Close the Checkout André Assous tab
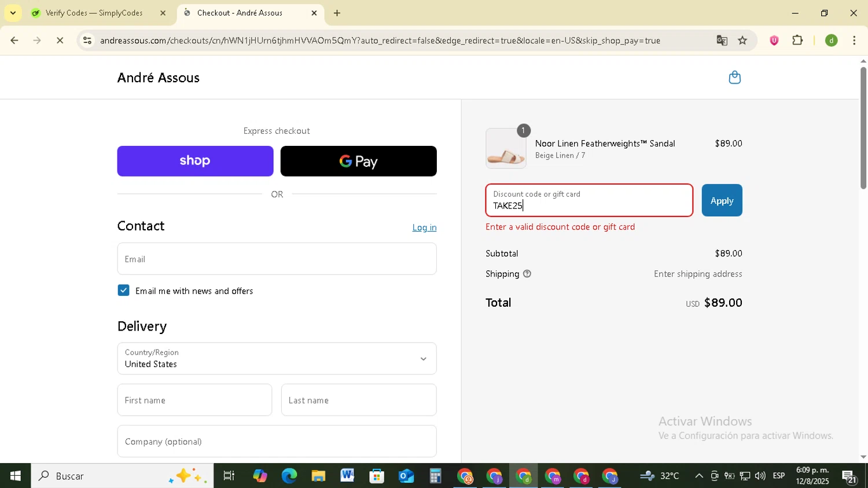The image size is (868, 488). tap(314, 13)
